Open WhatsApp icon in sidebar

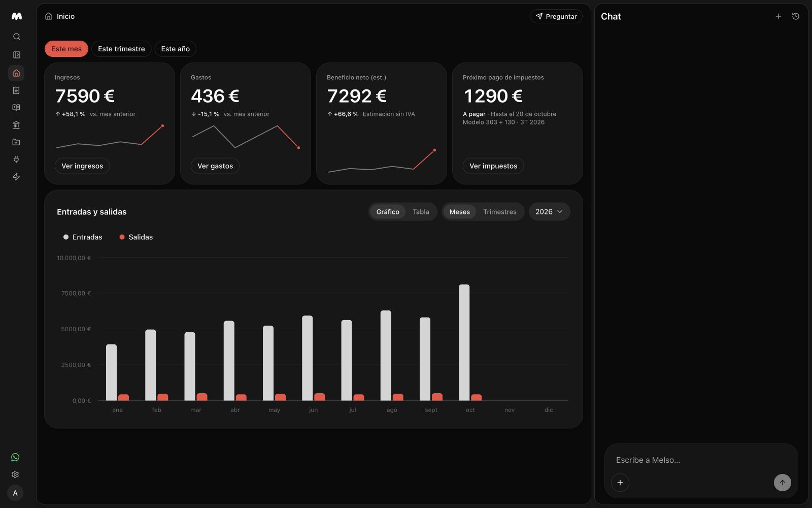(15, 457)
